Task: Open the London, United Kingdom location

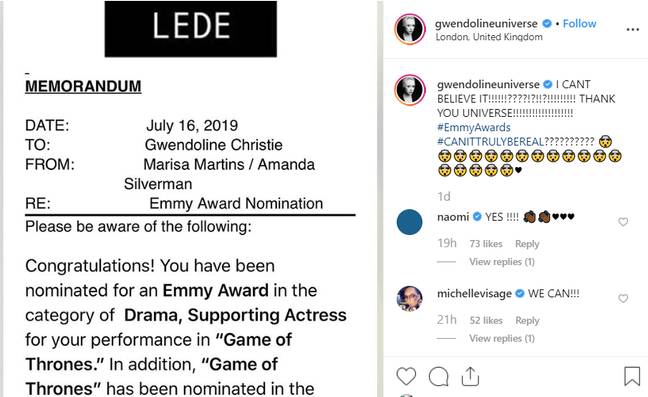Action: click(x=489, y=37)
